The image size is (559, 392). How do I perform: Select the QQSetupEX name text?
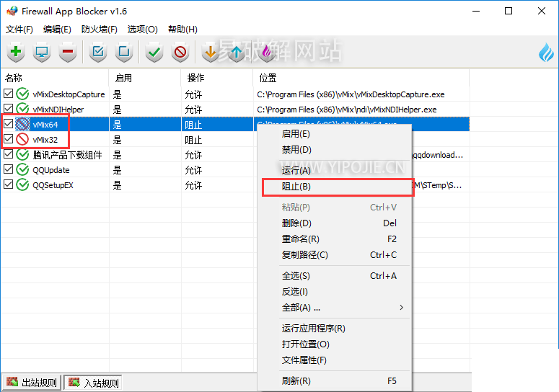[x=53, y=185]
